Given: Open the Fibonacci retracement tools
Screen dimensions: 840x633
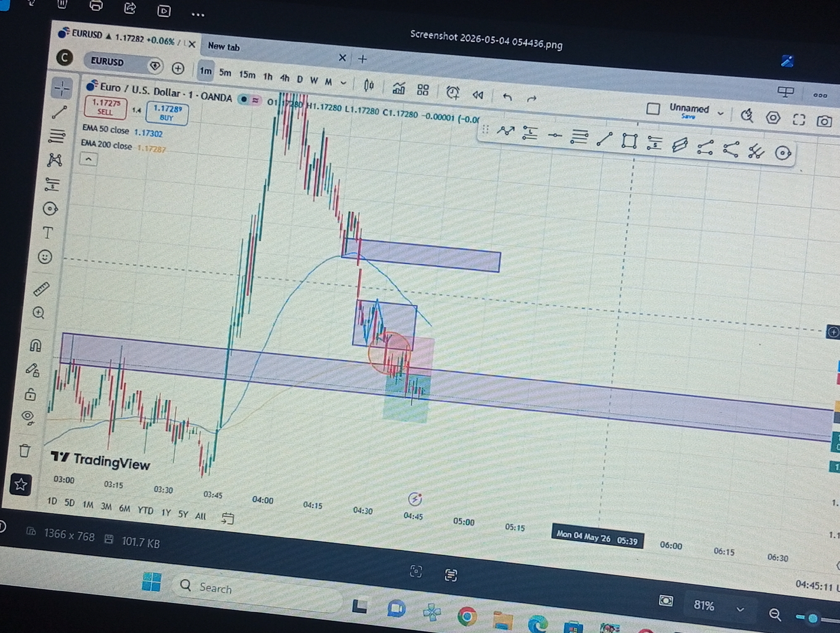Looking at the screenshot, I should tap(57, 136).
